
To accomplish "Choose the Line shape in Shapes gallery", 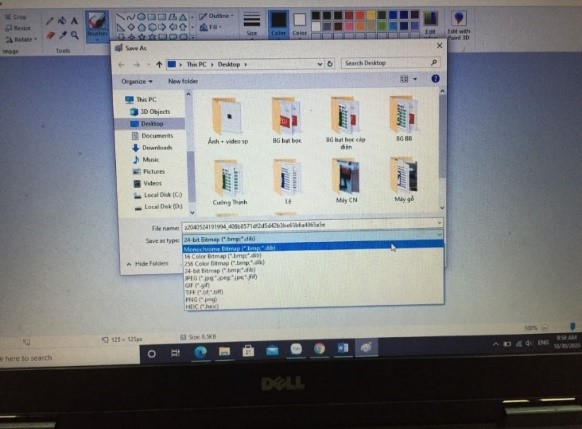I will [x=120, y=17].
